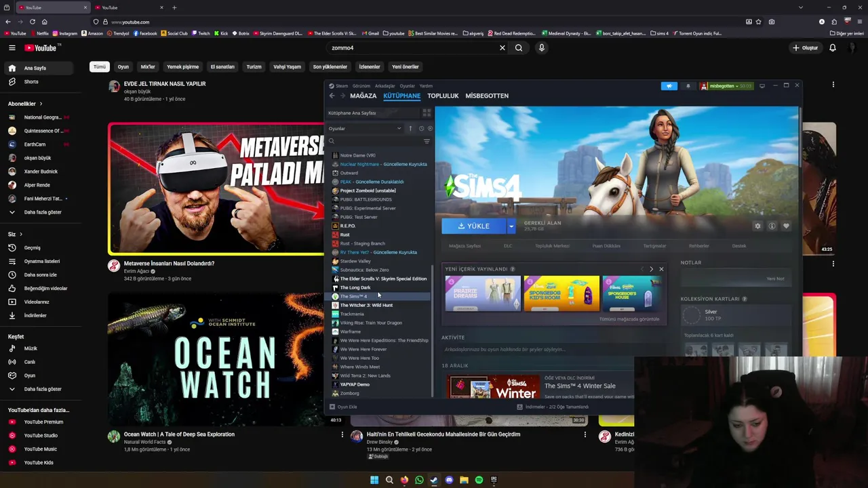Open Discord from the Windows taskbar
The height and width of the screenshot is (488, 868).
click(449, 480)
